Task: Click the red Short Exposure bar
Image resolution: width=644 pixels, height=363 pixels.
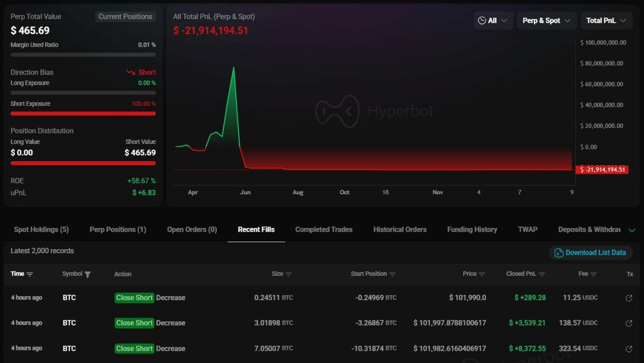Action: coord(83,114)
